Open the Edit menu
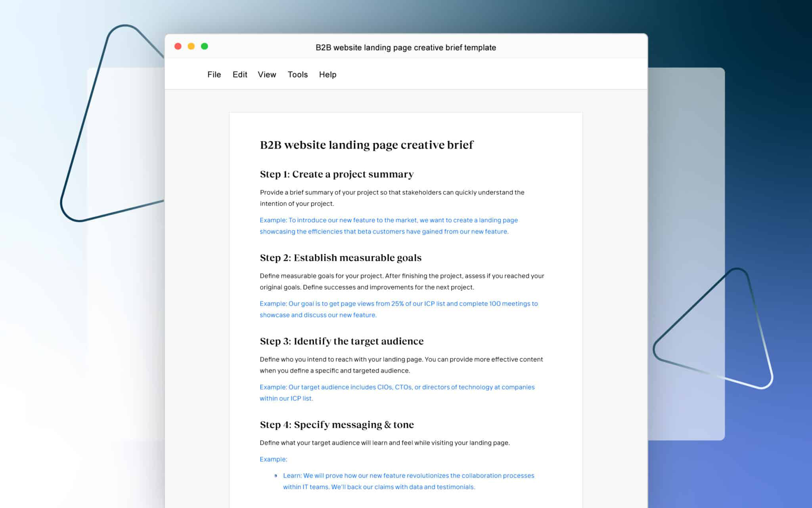This screenshot has height=508, width=812. pos(239,74)
